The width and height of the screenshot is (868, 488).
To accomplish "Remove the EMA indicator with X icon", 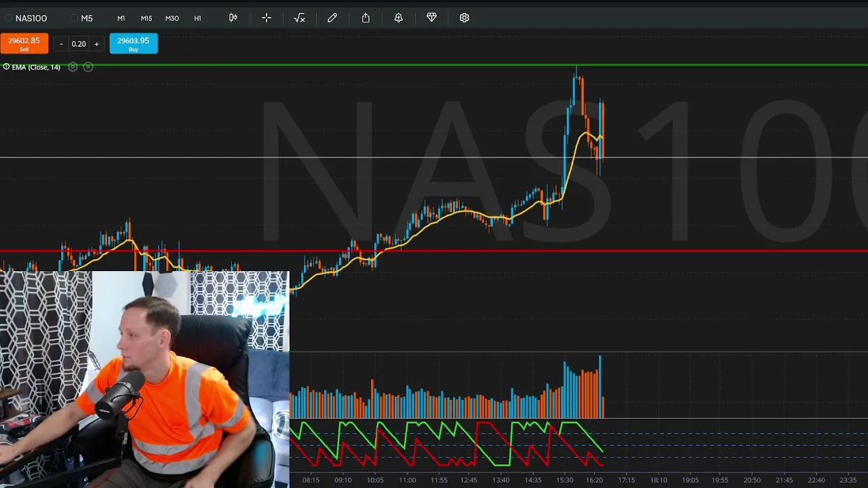I will [x=88, y=67].
